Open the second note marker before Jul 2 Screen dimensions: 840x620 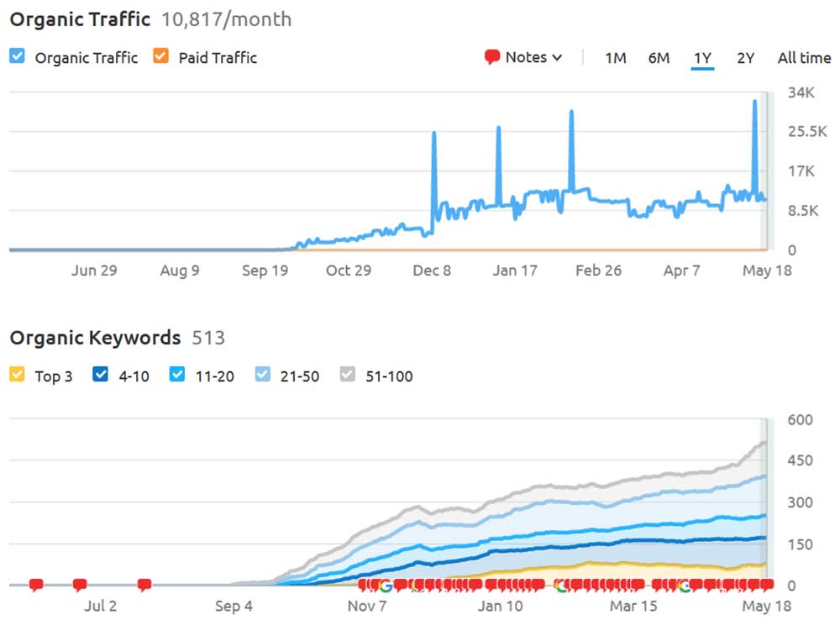coord(80,585)
